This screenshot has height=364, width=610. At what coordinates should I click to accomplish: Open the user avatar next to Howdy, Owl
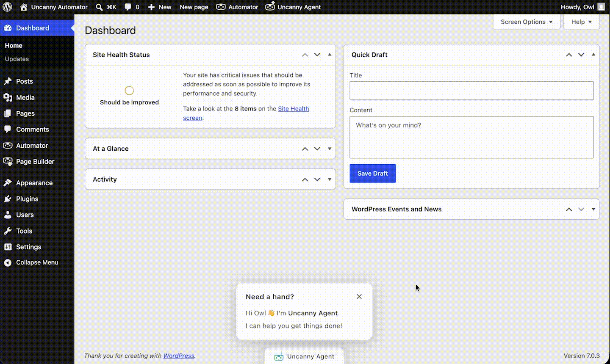(601, 7)
